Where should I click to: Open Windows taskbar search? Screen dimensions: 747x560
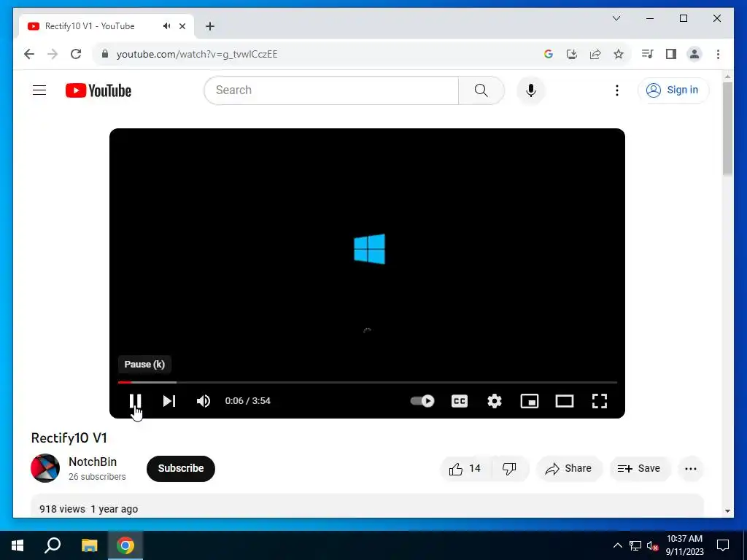point(53,545)
